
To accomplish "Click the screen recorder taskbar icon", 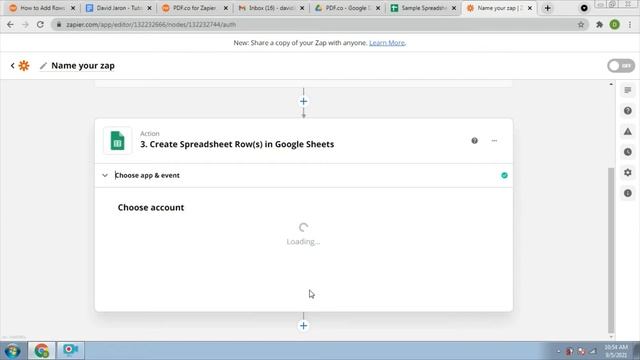I will pyautogui.click(x=70, y=351).
